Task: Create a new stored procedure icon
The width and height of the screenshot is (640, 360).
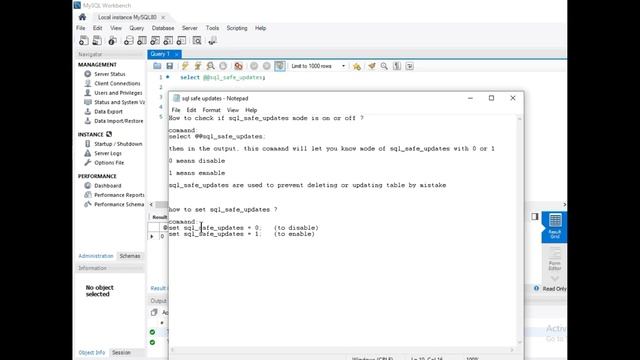Action: point(168,40)
